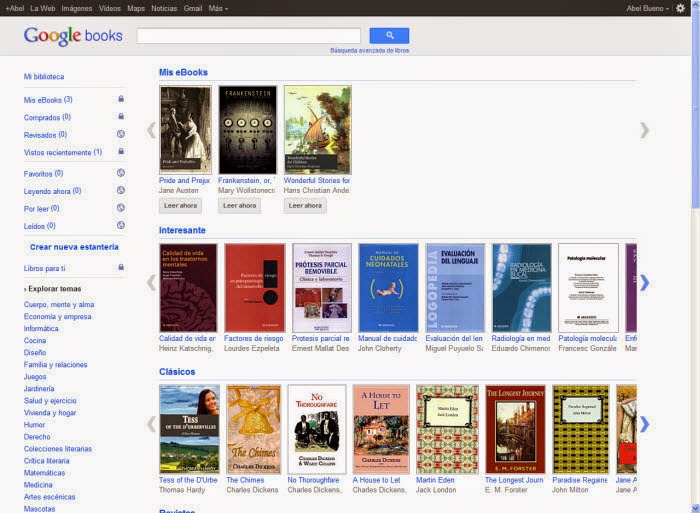Click Leer ahora under Pride and Prejudice
This screenshot has width=700, height=513.
click(180, 206)
